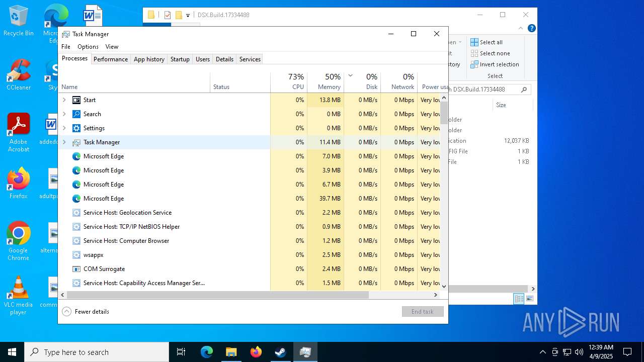Expand the Settings process group

[x=64, y=128]
